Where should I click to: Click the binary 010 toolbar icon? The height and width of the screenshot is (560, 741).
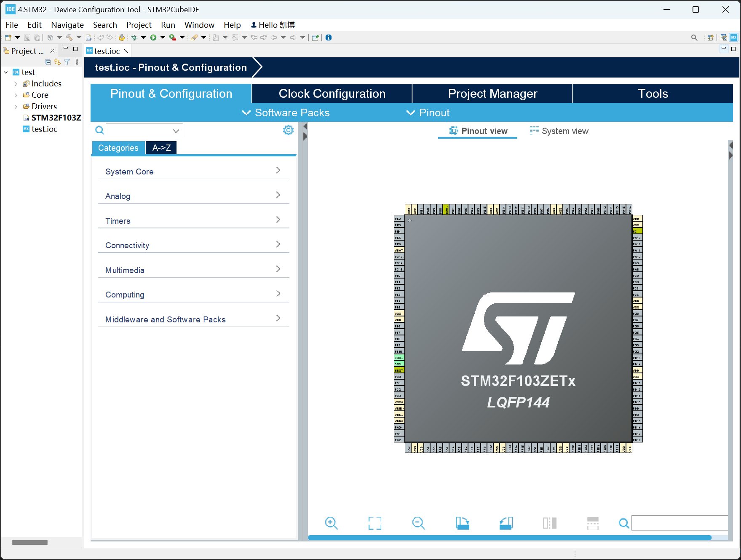point(88,38)
